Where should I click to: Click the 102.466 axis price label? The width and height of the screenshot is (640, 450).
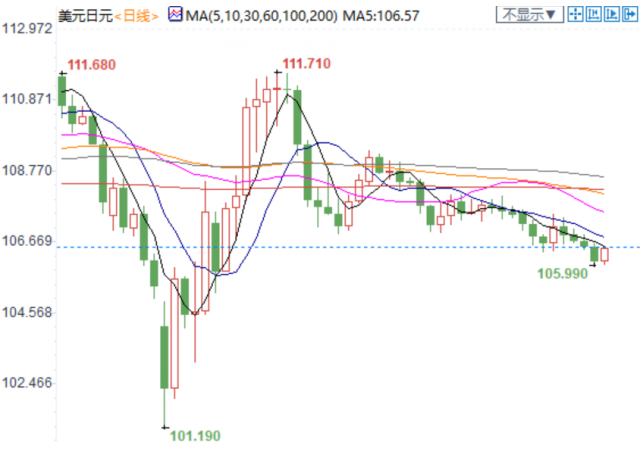(27, 383)
